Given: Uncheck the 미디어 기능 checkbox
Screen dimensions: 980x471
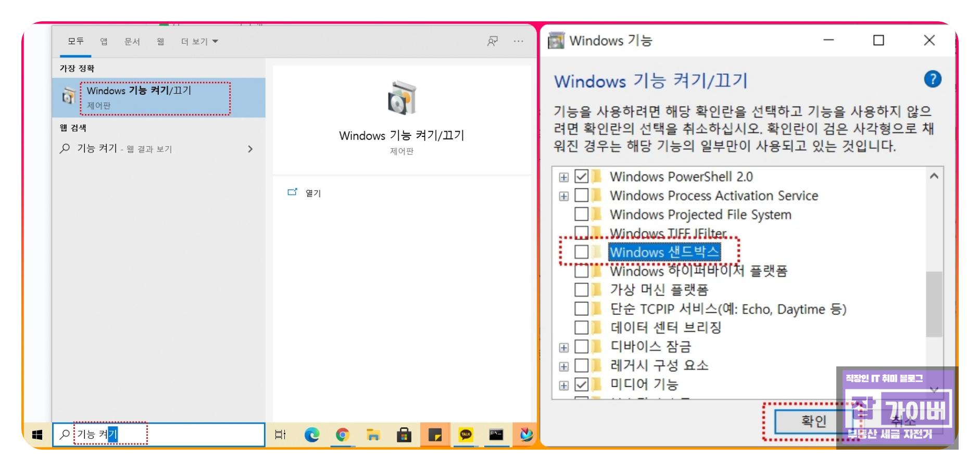Looking at the screenshot, I should point(581,385).
